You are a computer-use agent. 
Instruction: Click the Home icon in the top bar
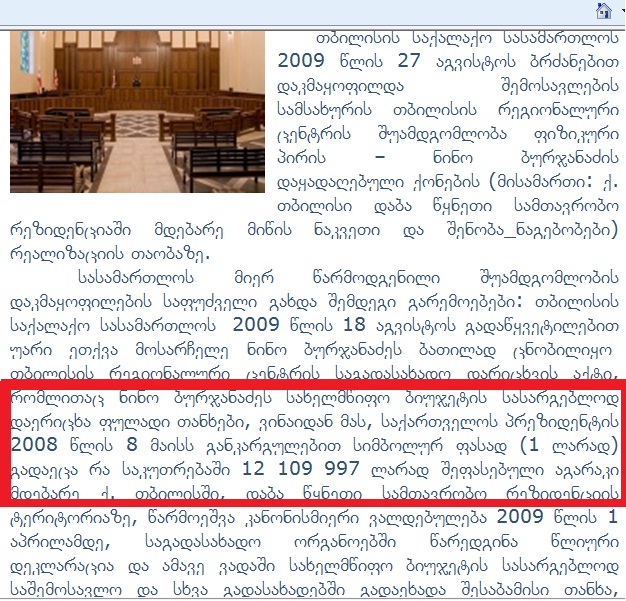(x=604, y=11)
